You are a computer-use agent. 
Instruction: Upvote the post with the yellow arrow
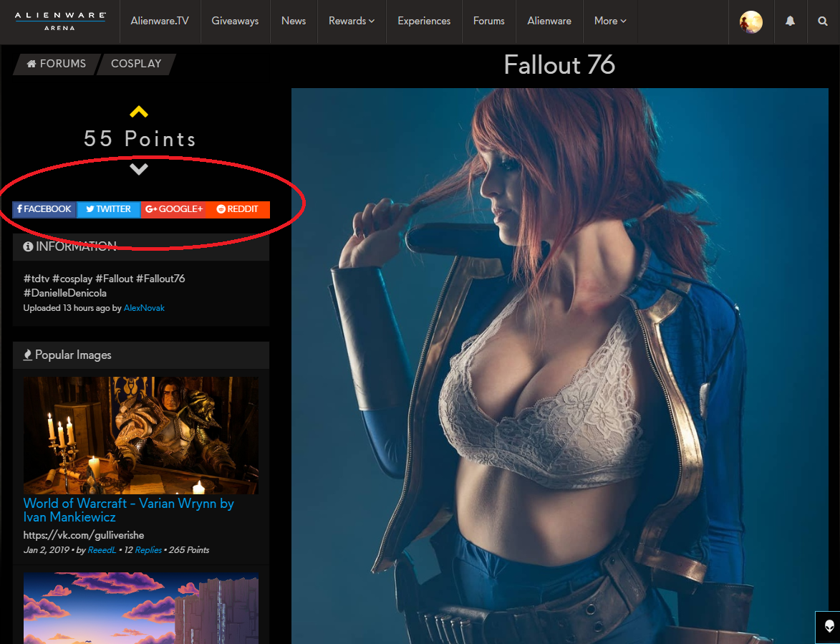pyautogui.click(x=139, y=112)
